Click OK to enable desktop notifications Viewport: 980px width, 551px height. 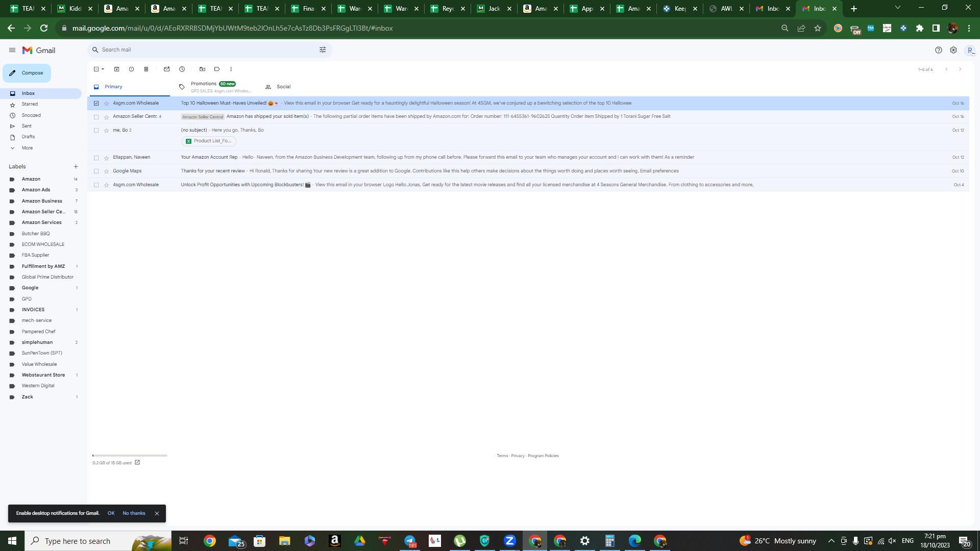pyautogui.click(x=111, y=513)
